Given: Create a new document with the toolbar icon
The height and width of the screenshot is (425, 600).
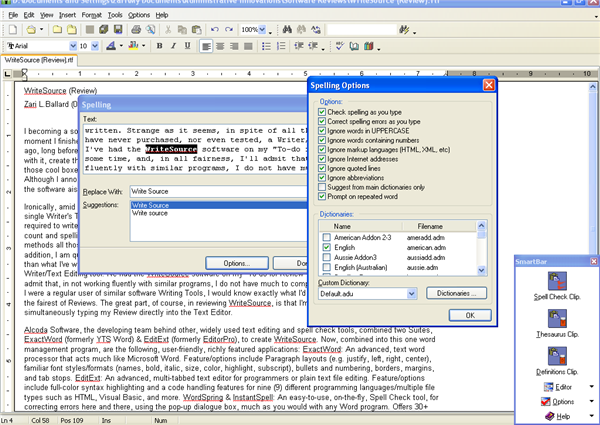Looking at the screenshot, I should (x=13, y=29).
